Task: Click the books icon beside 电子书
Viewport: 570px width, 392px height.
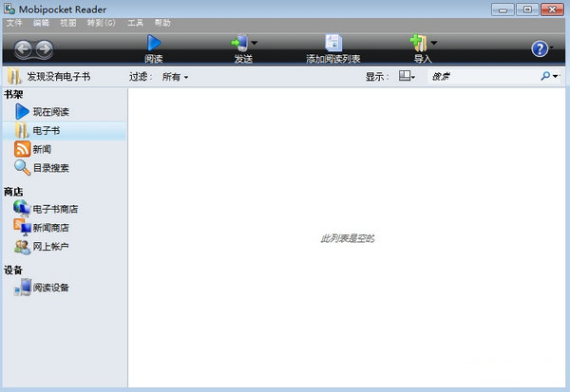Action: coord(22,130)
